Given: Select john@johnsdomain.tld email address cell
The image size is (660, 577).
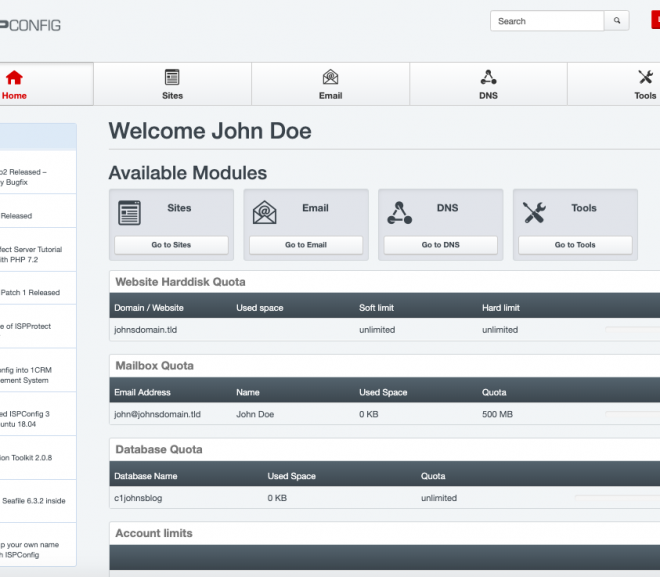Looking at the screenshot, I should (157, 414).
